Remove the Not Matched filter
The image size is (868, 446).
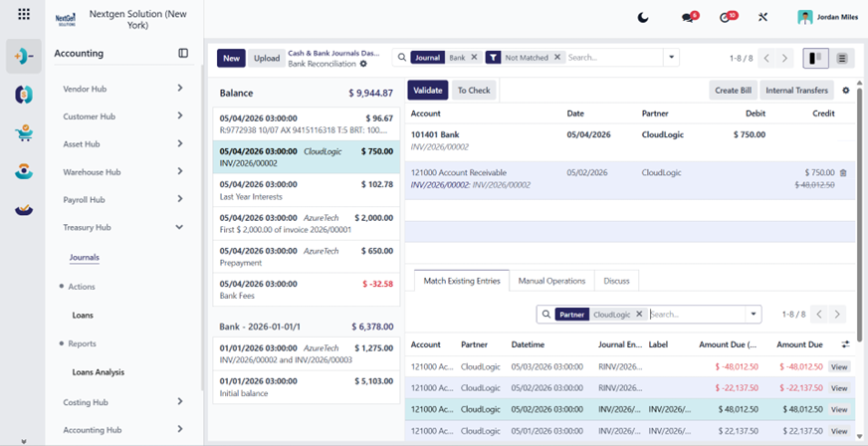(x=557, y=57)
